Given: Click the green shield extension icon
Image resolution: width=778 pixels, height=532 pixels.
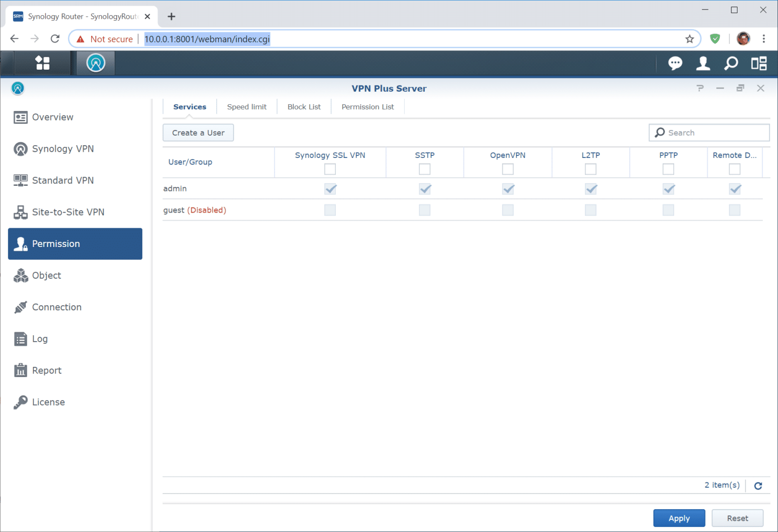Looking at the screenshot, I should click(715, 39).
